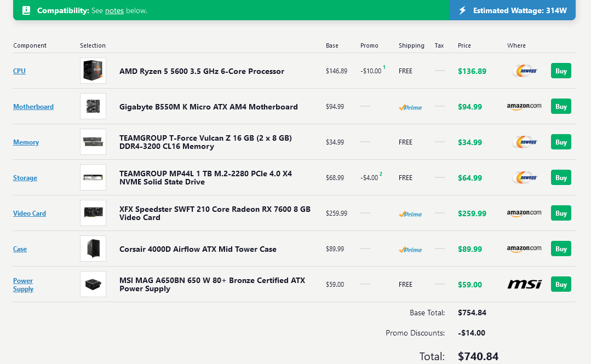Buy the TEAMGROUP T-Force Vulcan Z memory
591x364 pixels.
pyautogui.click(x=561, y=142)
